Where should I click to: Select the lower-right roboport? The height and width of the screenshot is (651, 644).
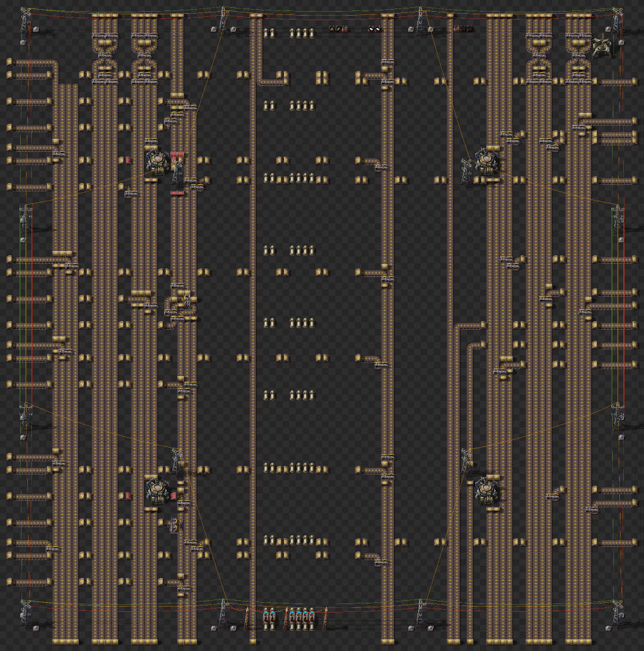488,490
